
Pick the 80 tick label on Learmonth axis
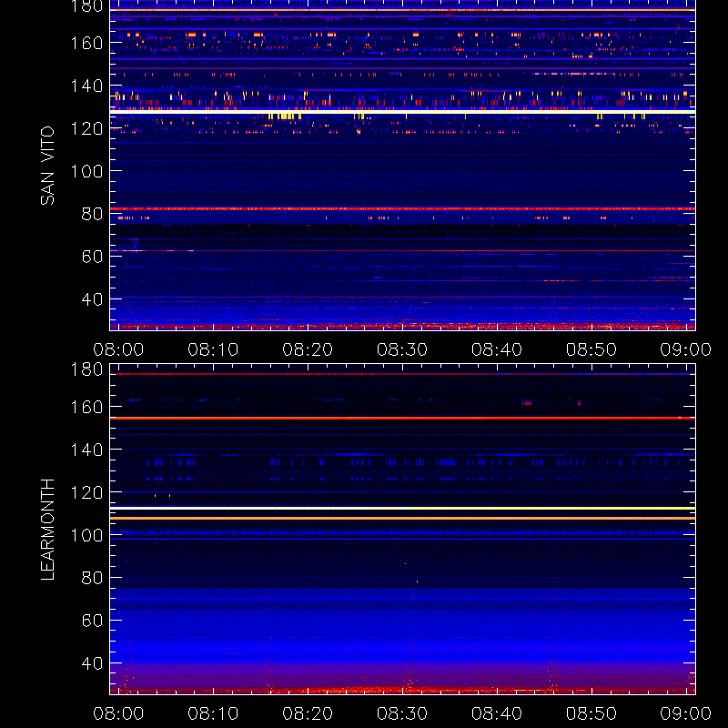[x=93, y=578]
